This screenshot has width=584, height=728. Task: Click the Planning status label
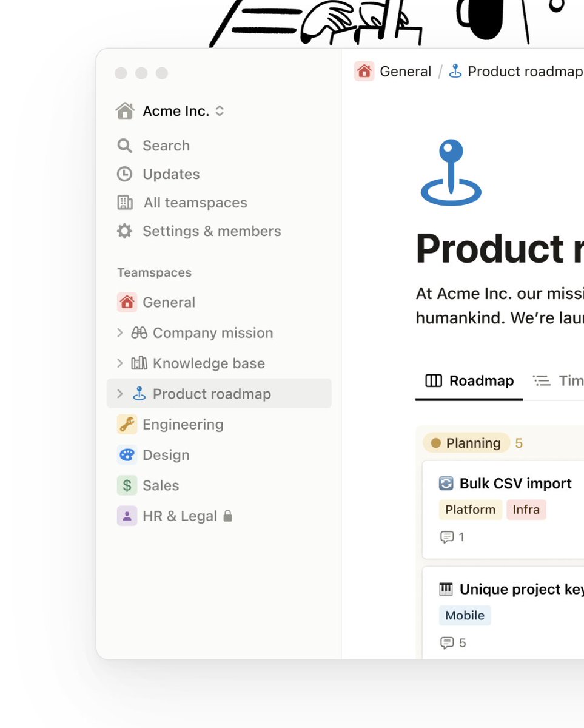pos(466,443)
